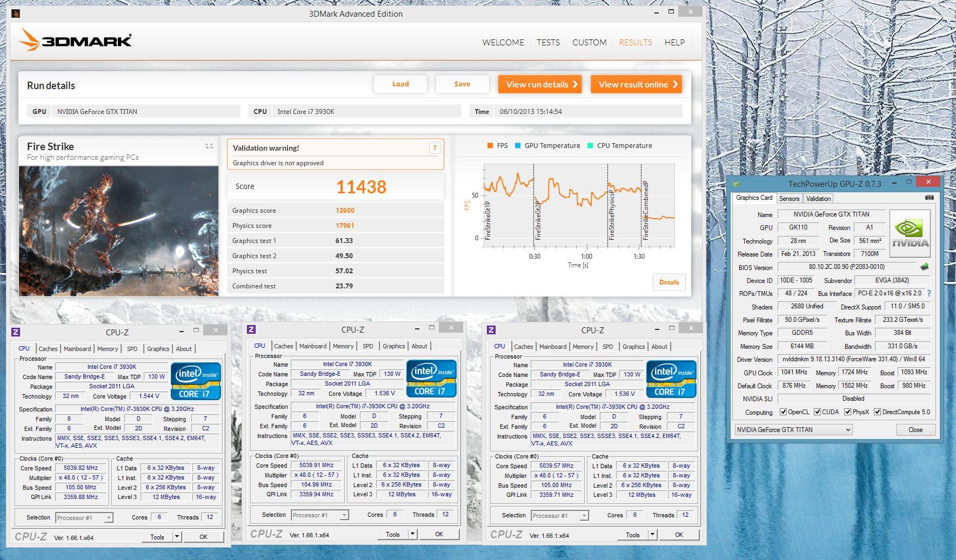Viewport: 956px width, 560px height.
Task: Click the Fire Strike scene thumbnail
Action: pyautogui.click(x=119, y=231)
